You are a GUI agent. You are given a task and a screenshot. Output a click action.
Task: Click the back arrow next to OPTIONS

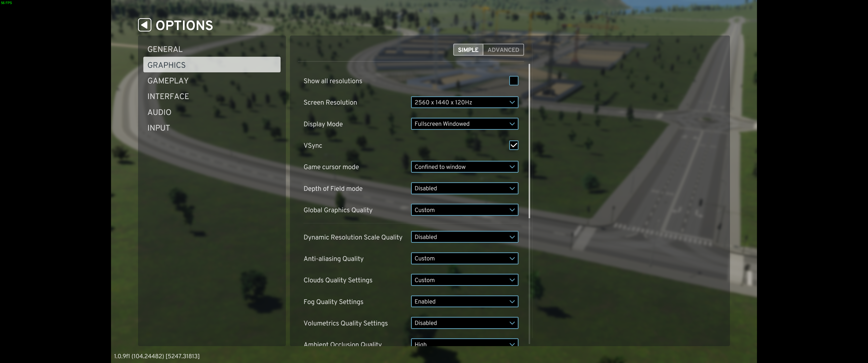[x=145, y=25]
